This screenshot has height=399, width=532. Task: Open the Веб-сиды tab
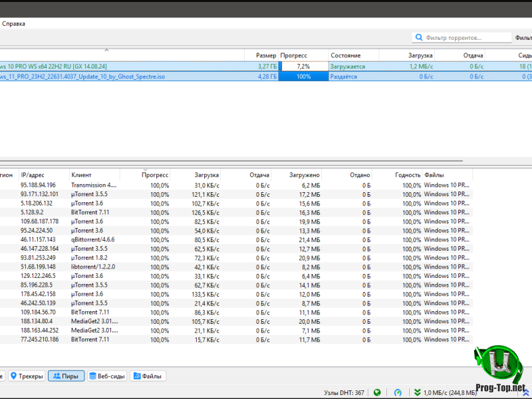[x=106, y=376]
